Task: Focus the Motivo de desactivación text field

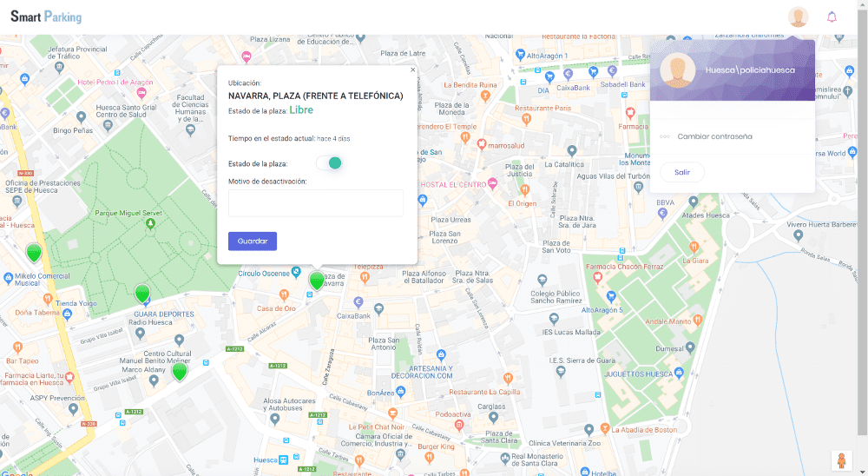Action: tap(316, 202)
